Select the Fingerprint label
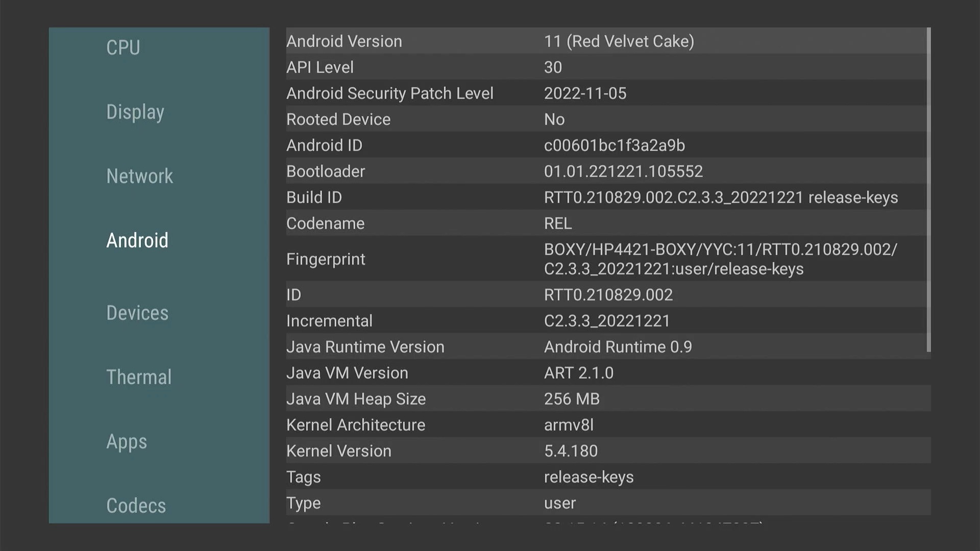 pyautogui.click(x=326, y=260)
